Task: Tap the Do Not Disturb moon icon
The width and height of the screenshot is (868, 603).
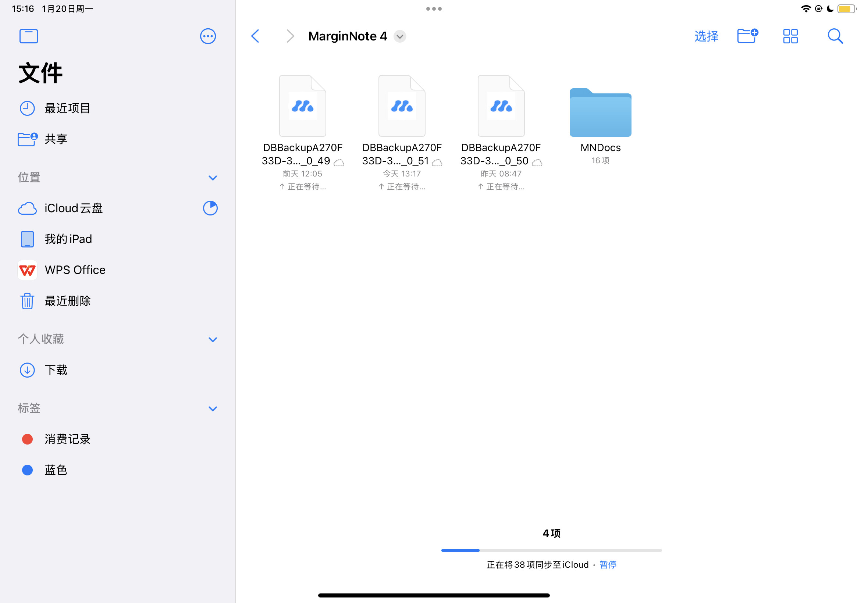Action: (830, 9)
